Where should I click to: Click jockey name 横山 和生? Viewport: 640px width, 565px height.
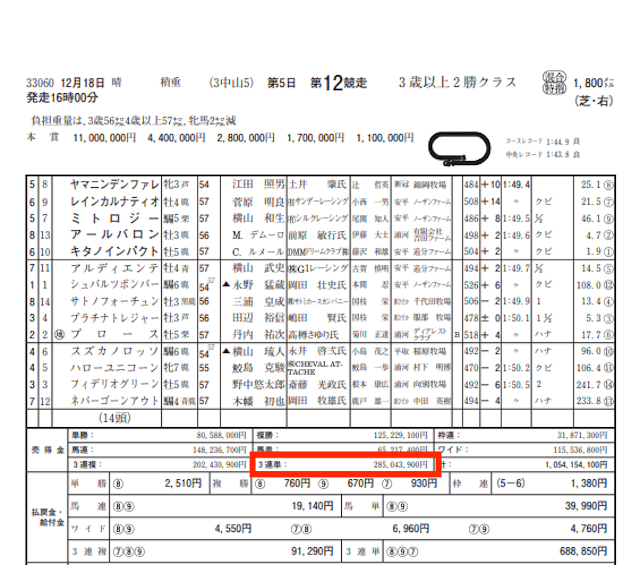click(x=258, y=218)
